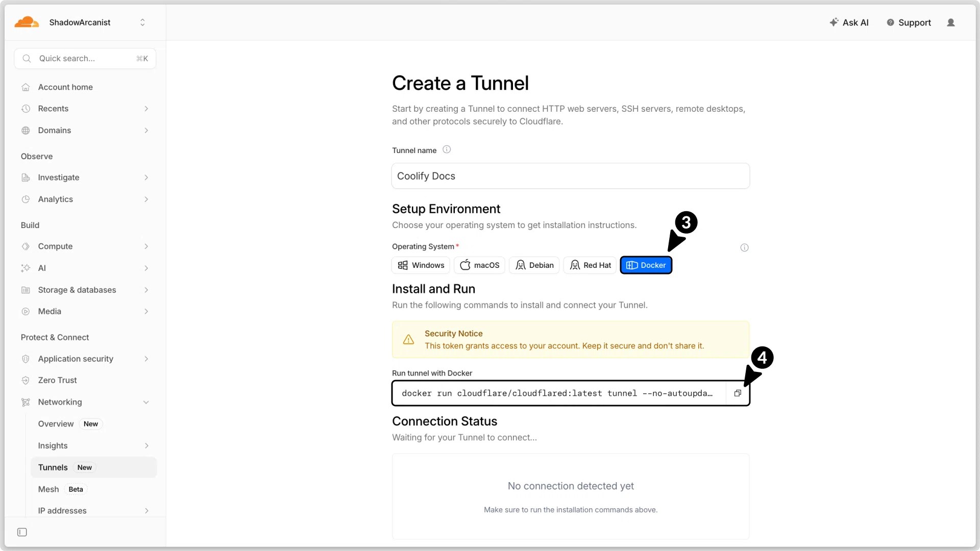The image size is (980, 551).
Task: Expand the IP addresses chevron
Action: point(146,511)
